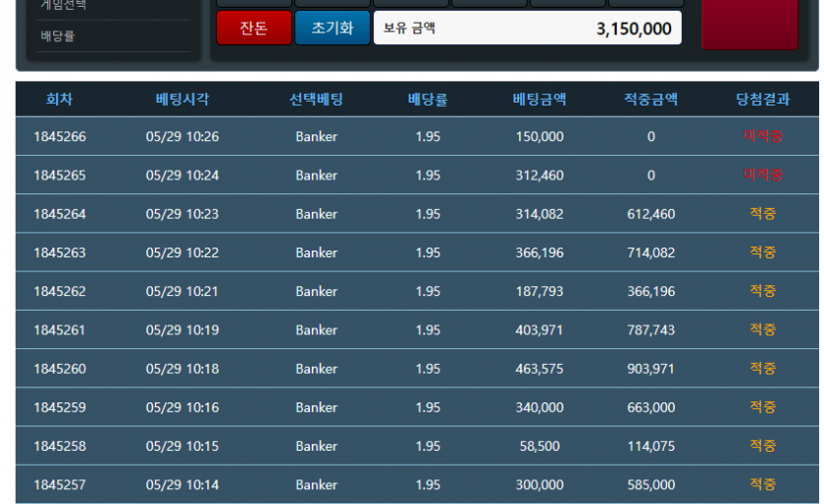Screen dimensions: 824x504
Task: Click bet amount 187,793
Action: coord(540,291)
